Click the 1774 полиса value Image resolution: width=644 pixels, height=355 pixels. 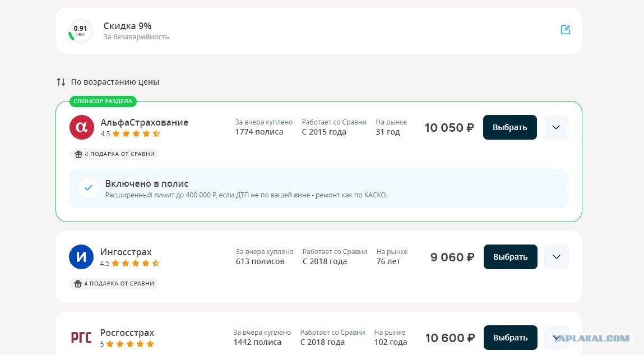[x=259, y=132]
